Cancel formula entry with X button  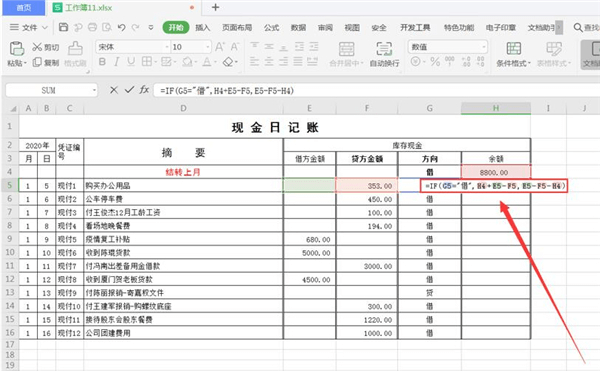pos(114,90)
